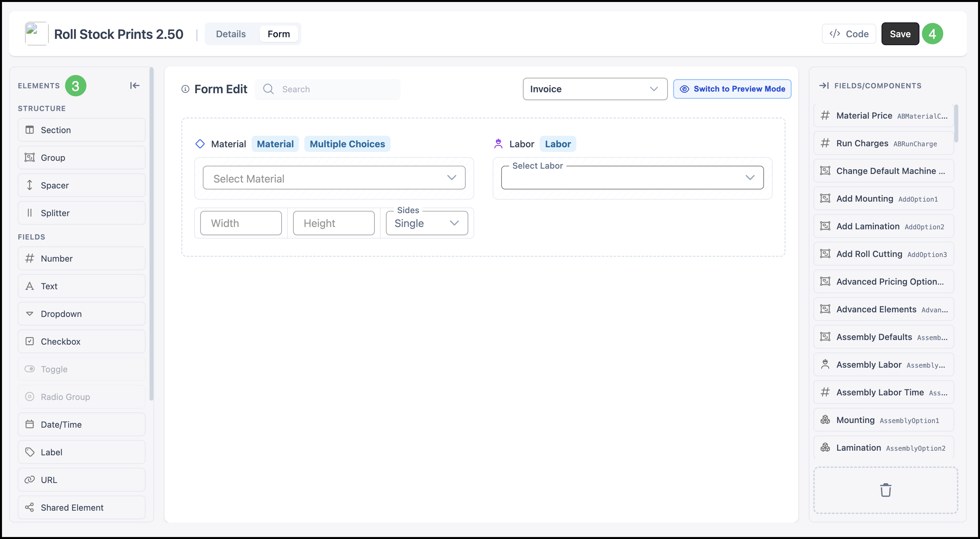Click the trash bin drop zone icon
Screen dimensions: 980x539
[x=885, y=490]
